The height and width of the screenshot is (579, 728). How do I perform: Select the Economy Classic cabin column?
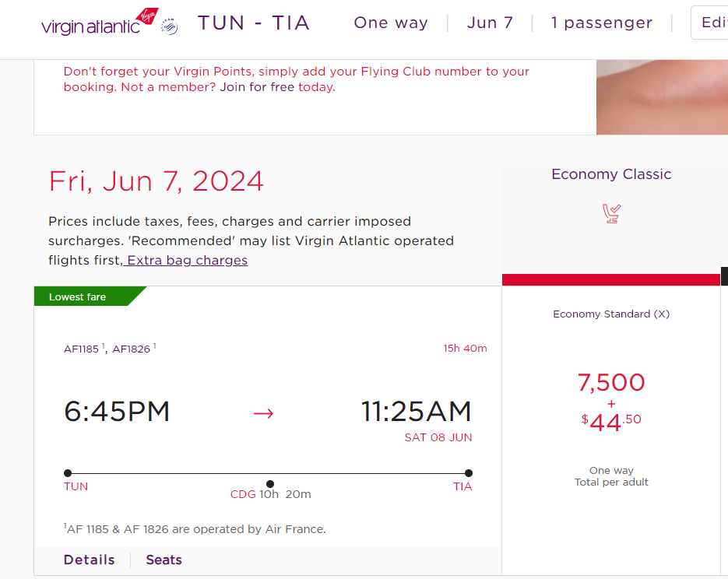[x=611, y=174]
